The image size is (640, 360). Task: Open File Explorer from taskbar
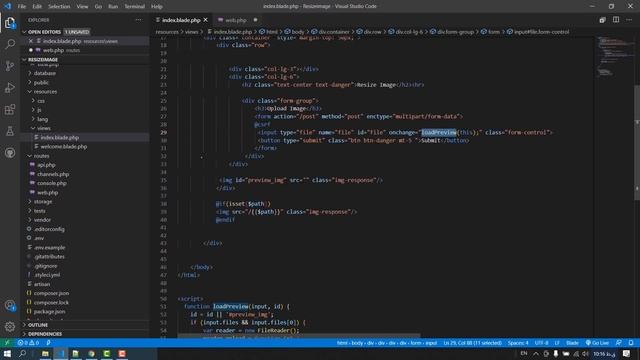[x=45, y=353]
